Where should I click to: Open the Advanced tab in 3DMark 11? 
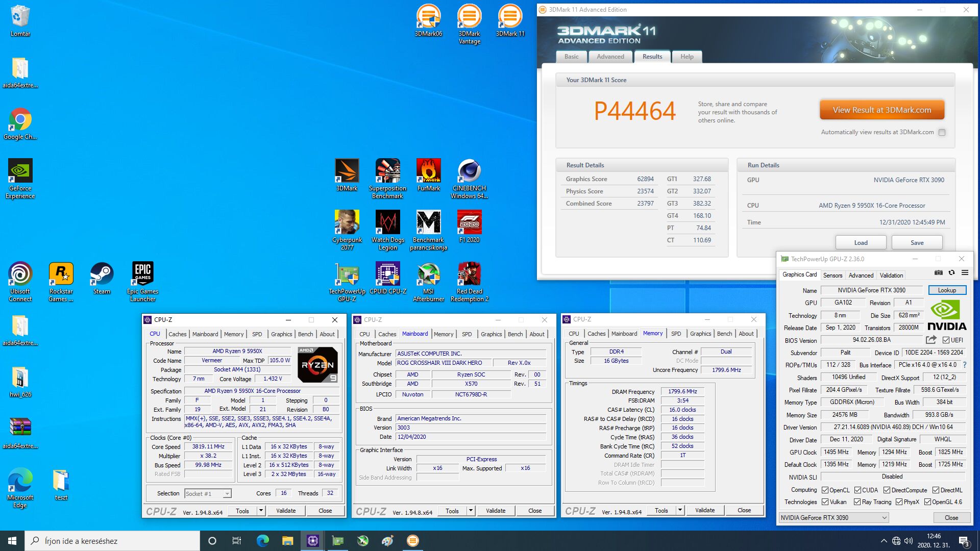coord(610,57)
